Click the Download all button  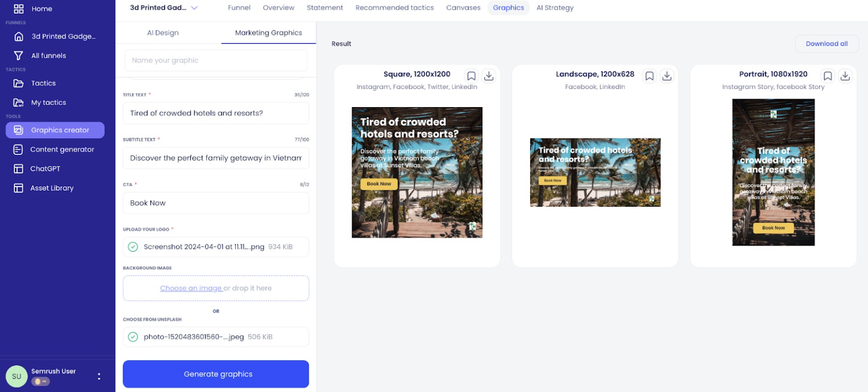point(826,43)
